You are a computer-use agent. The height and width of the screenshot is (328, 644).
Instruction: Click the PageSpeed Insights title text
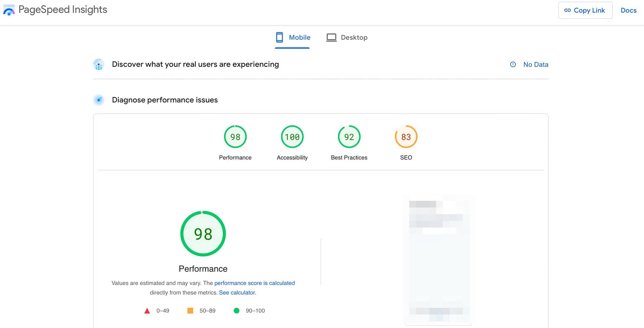(x=63, y=10)
